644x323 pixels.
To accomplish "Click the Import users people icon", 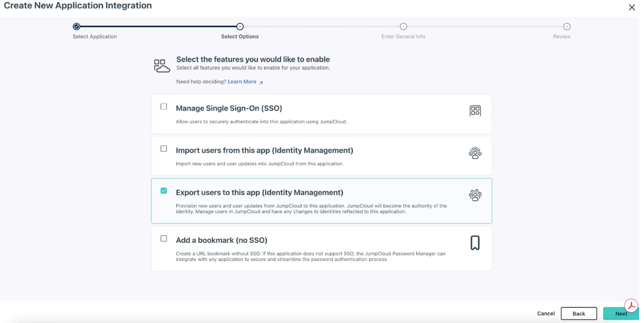I will point(475,153).
